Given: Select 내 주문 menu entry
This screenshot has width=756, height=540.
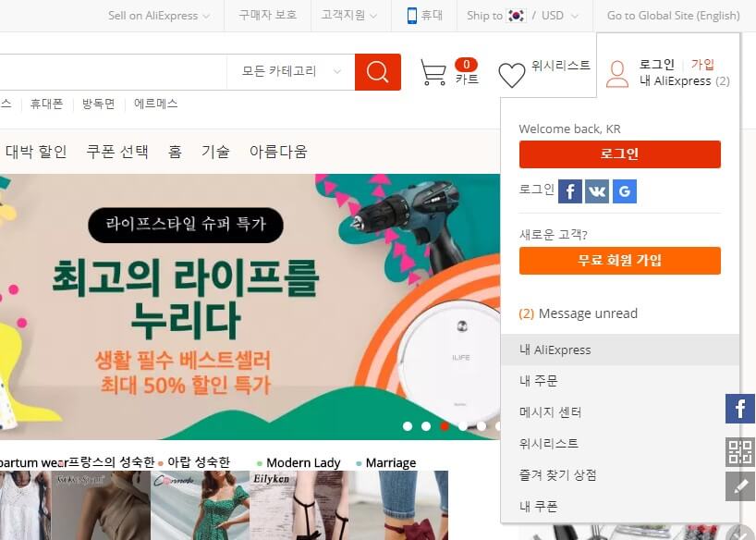Looking at the screenshot, I should pos(619,381).
